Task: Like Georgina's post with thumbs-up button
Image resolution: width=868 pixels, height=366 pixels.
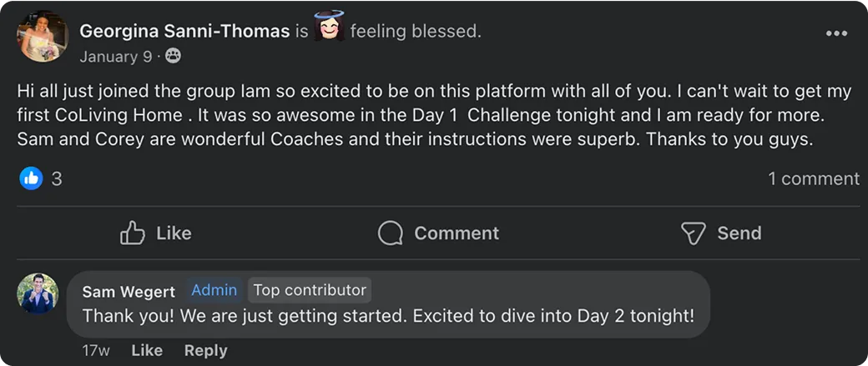Action: pyautogui.click(x=156, y=233)
